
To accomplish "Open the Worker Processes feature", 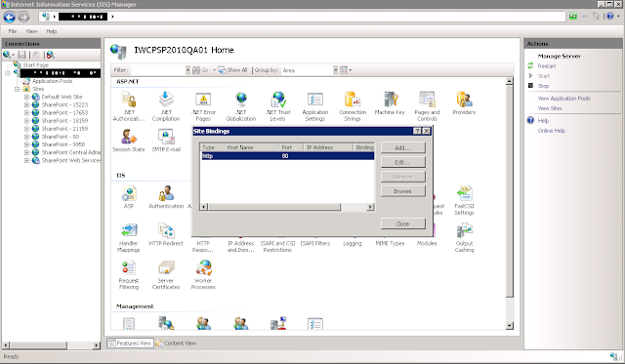I will click(x=203, y=275).
